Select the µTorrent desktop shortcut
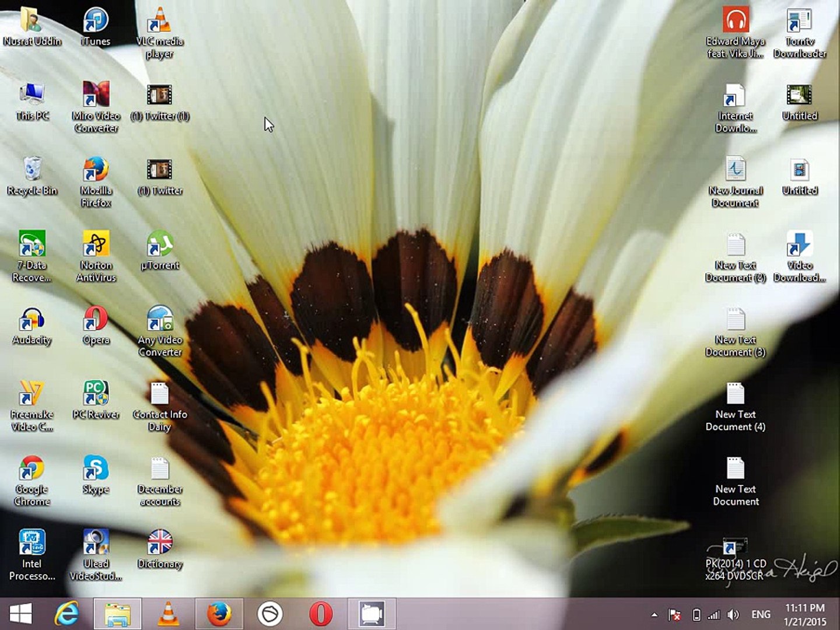This screenshot has width=840, height=630. click(x=159, y=246)
